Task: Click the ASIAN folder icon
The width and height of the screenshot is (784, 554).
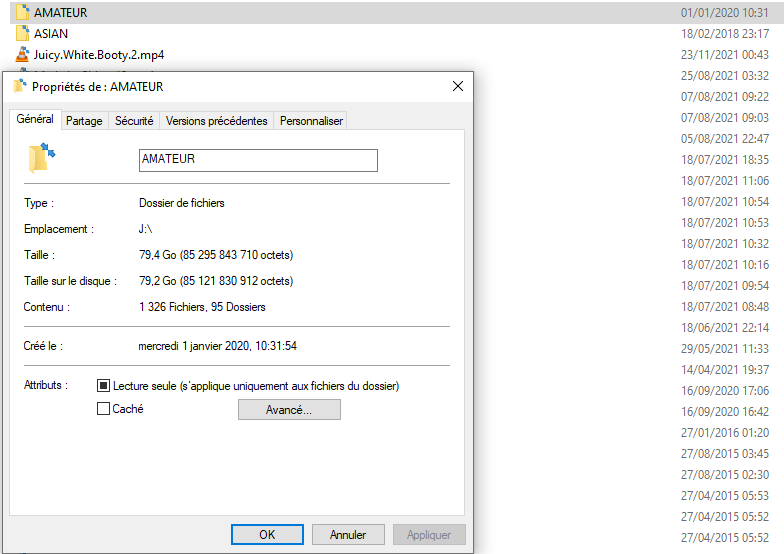Action: coord(22,34)
